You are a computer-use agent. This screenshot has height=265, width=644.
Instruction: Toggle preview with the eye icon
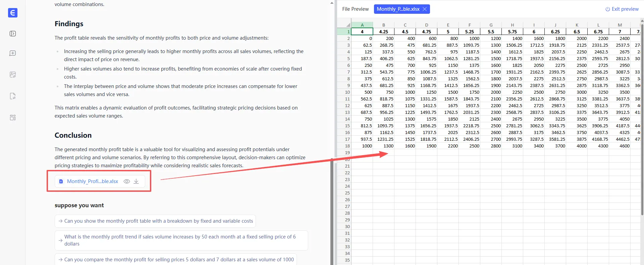pyautogui.click(x=126, y=181)
